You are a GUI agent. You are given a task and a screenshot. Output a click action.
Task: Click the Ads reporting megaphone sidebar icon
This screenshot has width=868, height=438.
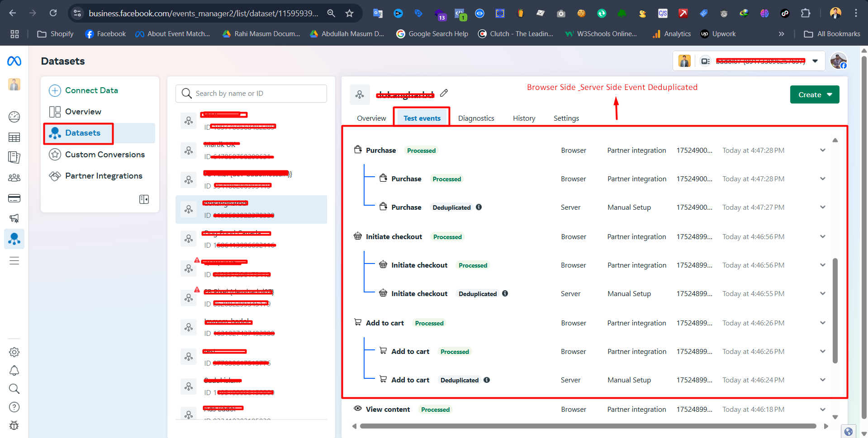14,219
